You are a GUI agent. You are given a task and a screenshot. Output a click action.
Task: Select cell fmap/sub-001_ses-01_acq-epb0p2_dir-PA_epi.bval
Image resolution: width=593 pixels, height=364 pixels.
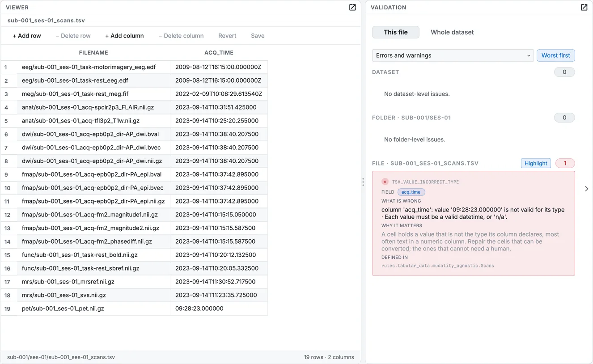93,174
